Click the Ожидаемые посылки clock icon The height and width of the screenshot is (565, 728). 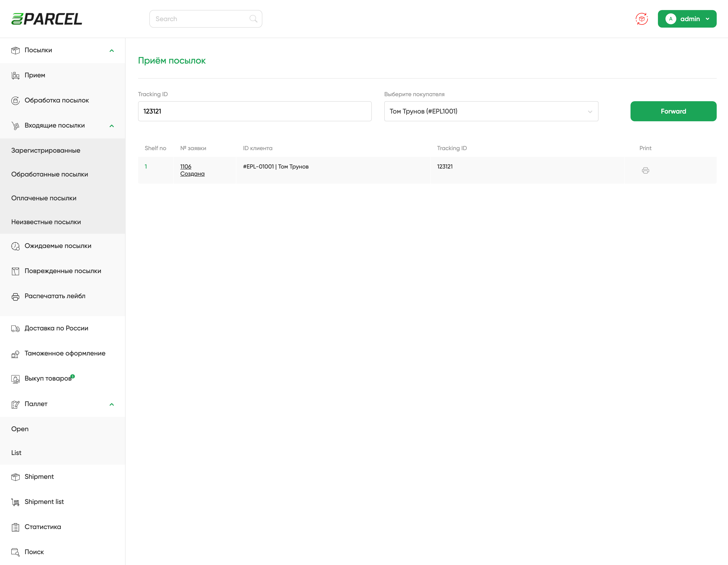(15, 246)
